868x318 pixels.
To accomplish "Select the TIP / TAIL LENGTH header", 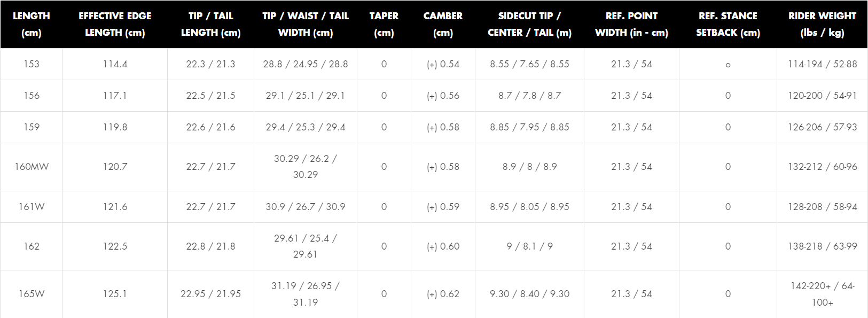I will tap(210, 24).
